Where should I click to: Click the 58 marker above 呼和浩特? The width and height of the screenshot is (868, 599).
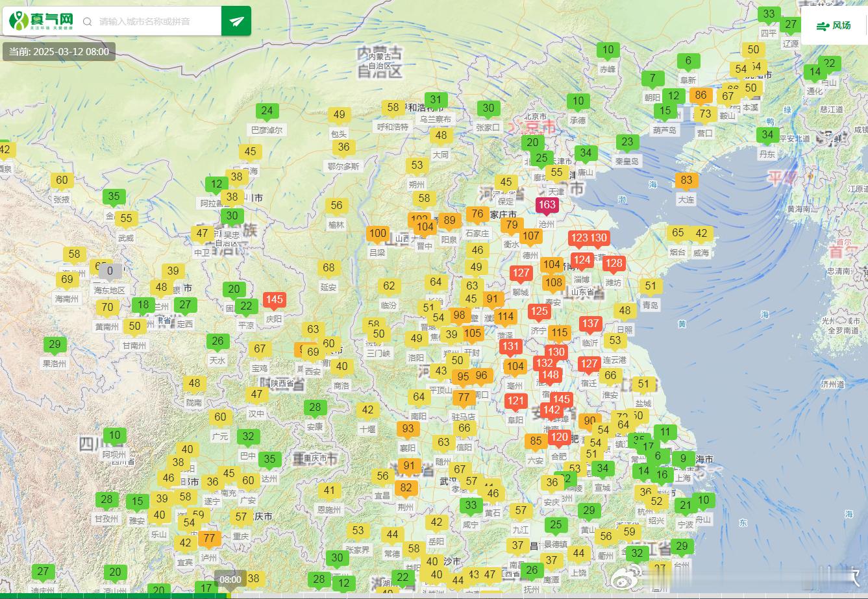pyautogui.click(x=393, y=108)
